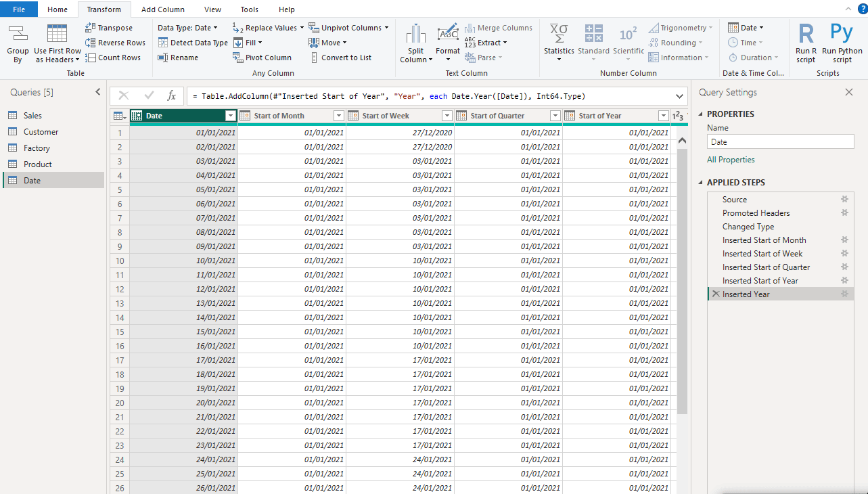Open gear settings for Inserted Start of Week
This screenshot has height=494, width=868.
(x=844, y=254)
